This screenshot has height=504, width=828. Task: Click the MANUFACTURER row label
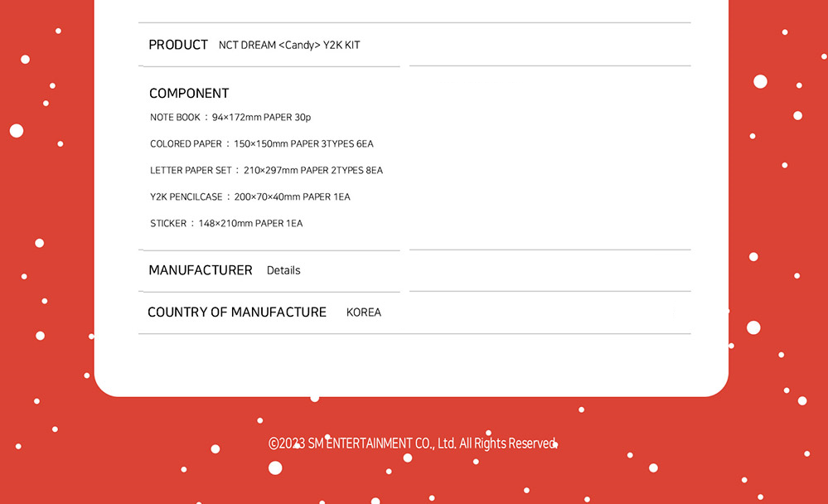[x=201, y=270]
